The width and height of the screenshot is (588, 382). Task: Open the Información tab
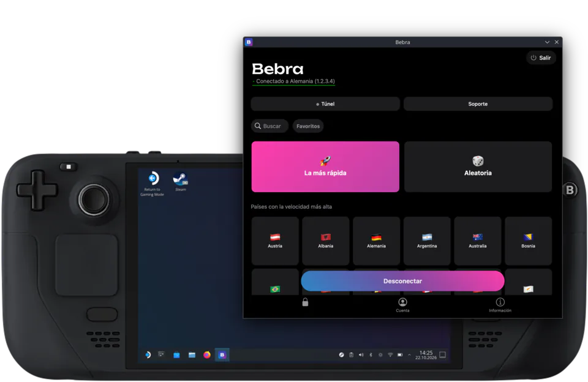[500, 305]
